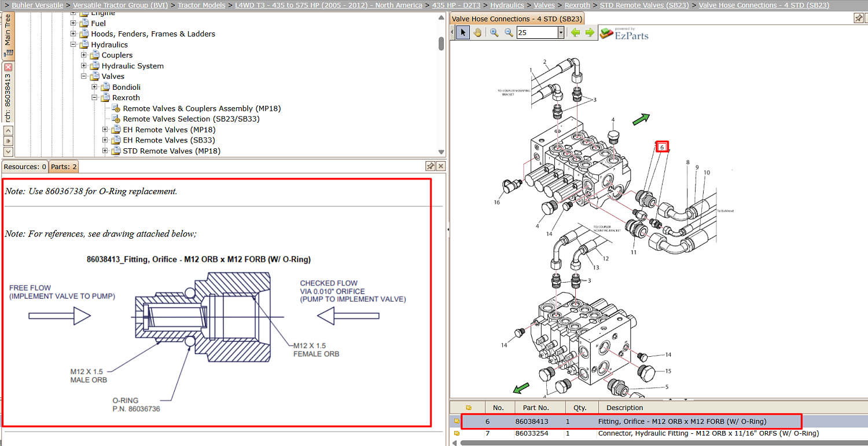Expand Hoods, Fenders, Frames & Ladders node
The image size is (868, 446).
click(x=73, y=34)
